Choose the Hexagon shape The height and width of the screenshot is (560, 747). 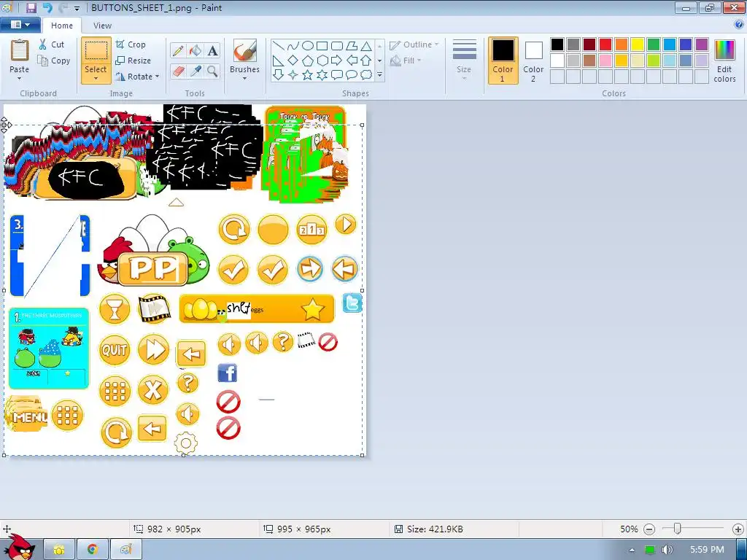click(322, 61)
